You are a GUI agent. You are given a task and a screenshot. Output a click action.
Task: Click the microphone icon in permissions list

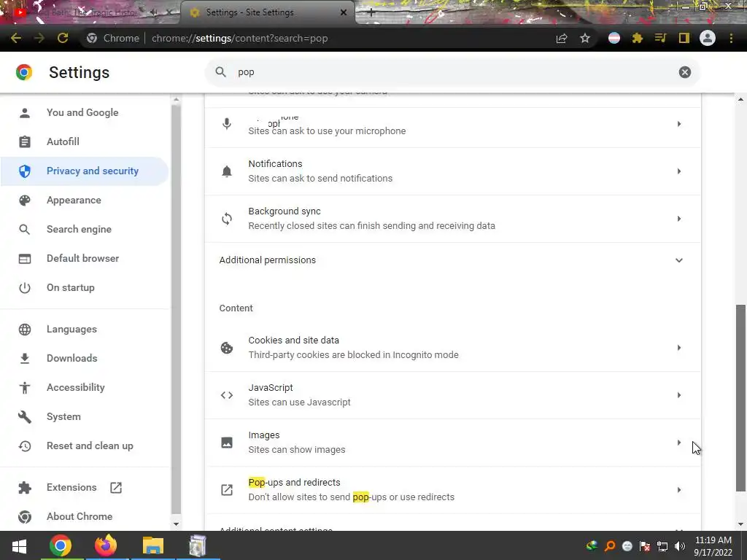(227, 124)
